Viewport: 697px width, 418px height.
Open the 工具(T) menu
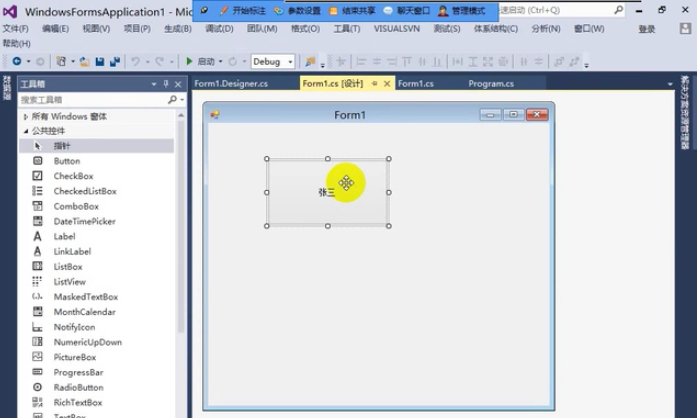pyautogui.click(x=347, y=29)
